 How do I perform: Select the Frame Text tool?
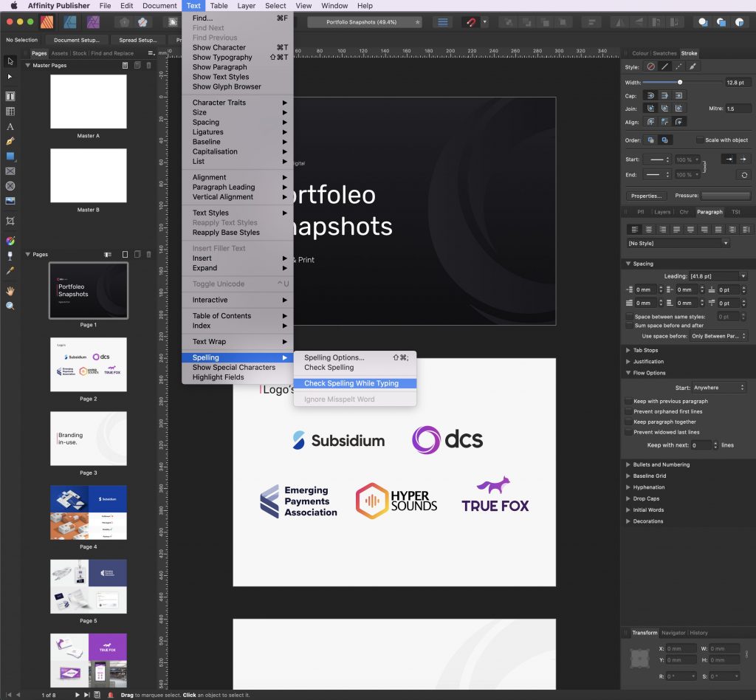coord(10,96)
